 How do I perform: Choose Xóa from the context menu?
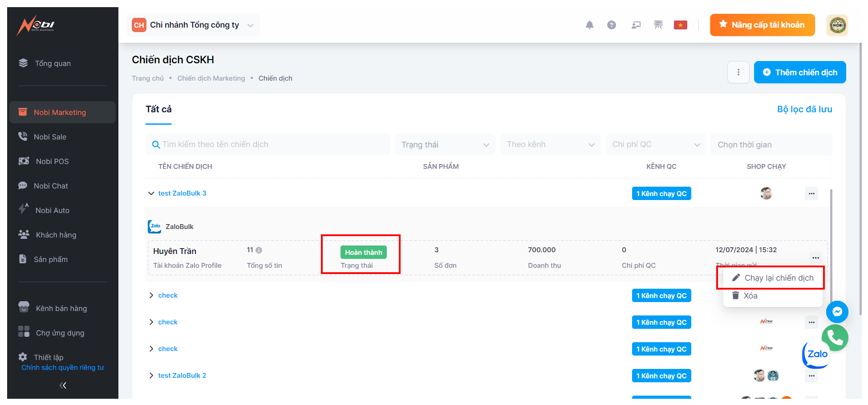(x=750, y=296)
